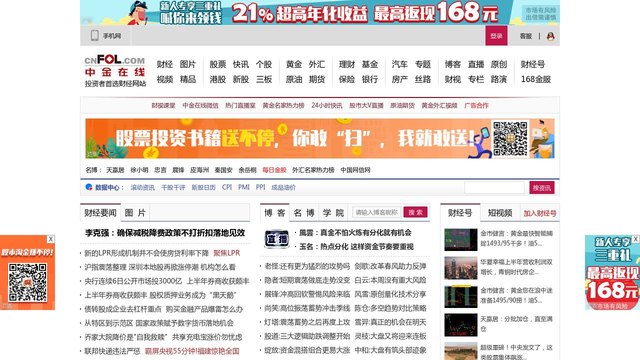Open 港股 navigation link
Image resolution: width=640 pixels, height=360 pixels.
click(x=218, y=79)
